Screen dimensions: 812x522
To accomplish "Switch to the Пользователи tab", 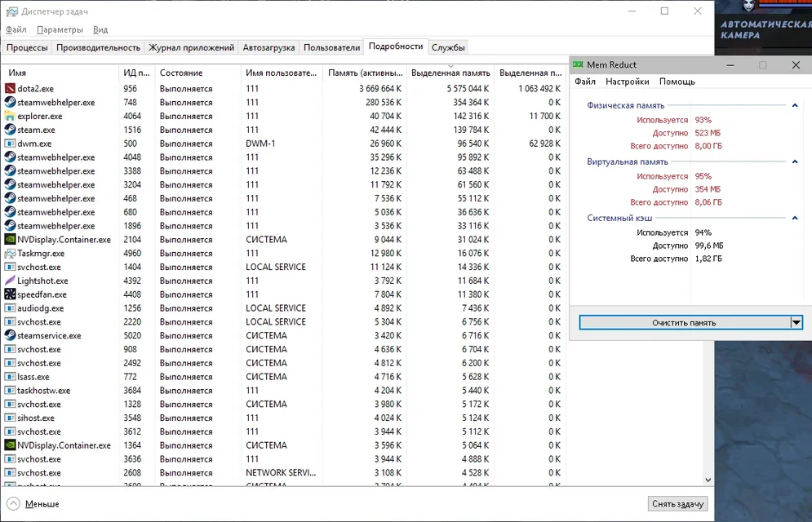I will [331, 47].
